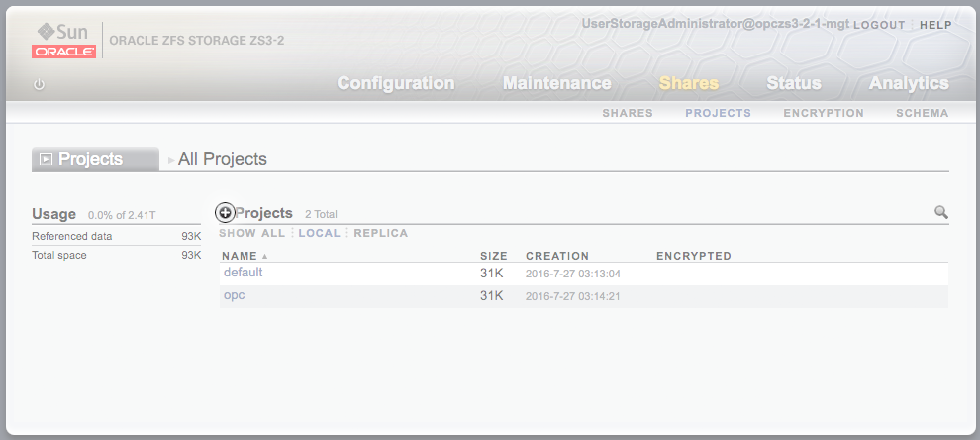The width and height of the screenshot is (980, 440).
Task: Click the 31K size in opc row
Action: click(492, 296)
